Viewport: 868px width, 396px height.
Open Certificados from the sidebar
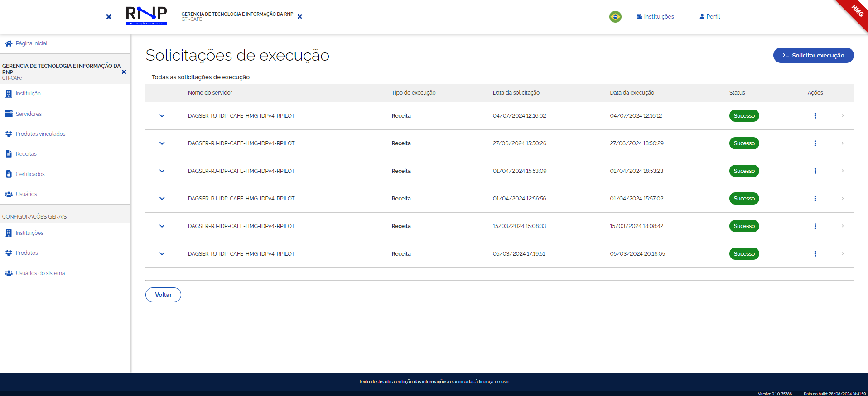30,174
